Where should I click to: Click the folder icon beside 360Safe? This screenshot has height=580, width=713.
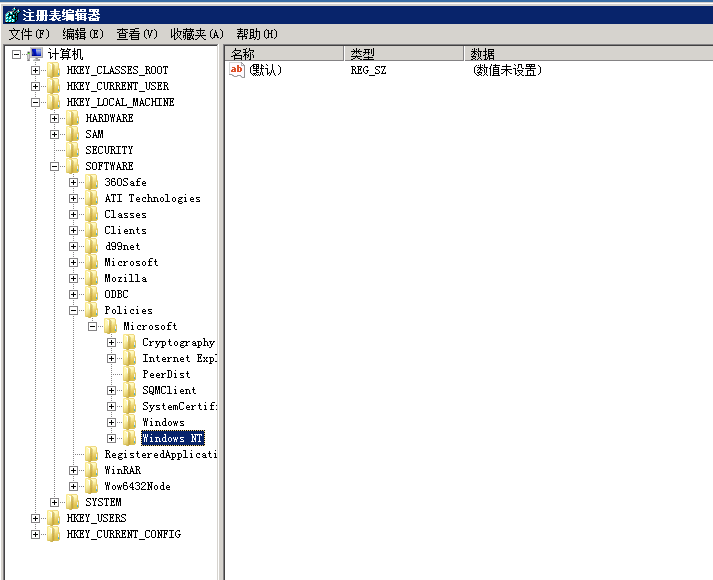click(92, 182)
